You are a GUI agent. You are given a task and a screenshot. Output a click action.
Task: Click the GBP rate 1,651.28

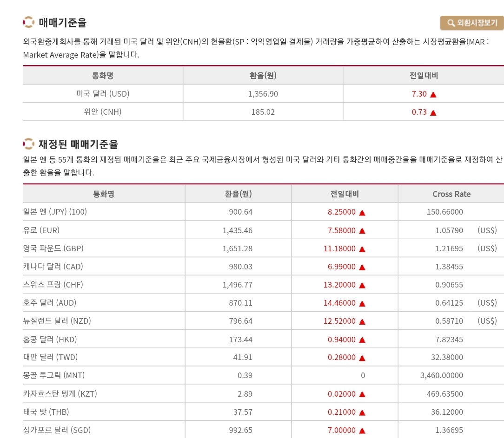click(x=238, y=248)
